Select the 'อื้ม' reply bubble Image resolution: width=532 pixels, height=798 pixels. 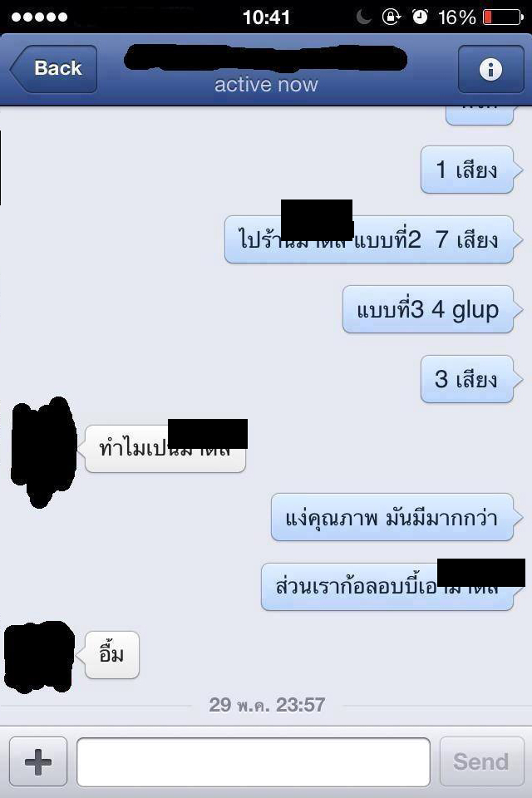111,654
